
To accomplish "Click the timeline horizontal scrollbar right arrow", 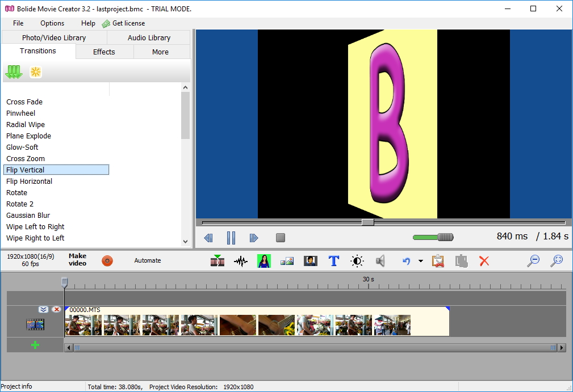I will pos(562,348).
